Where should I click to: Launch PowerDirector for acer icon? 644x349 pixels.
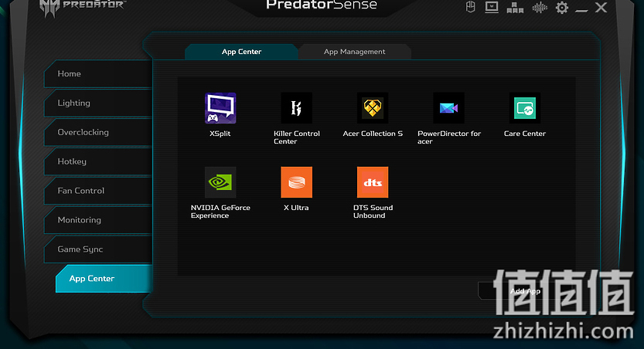coord(449,108)
